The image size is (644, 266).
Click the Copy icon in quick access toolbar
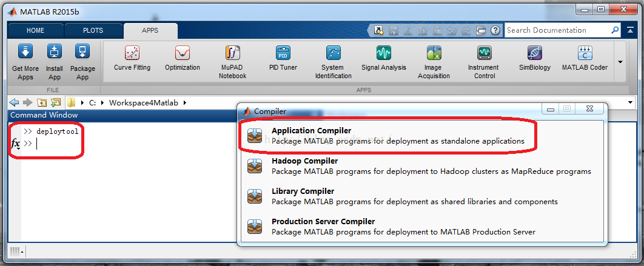[423, 30]
